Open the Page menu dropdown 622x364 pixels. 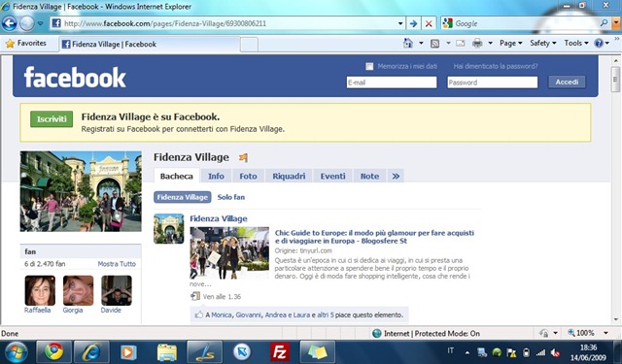pos(511,43)
